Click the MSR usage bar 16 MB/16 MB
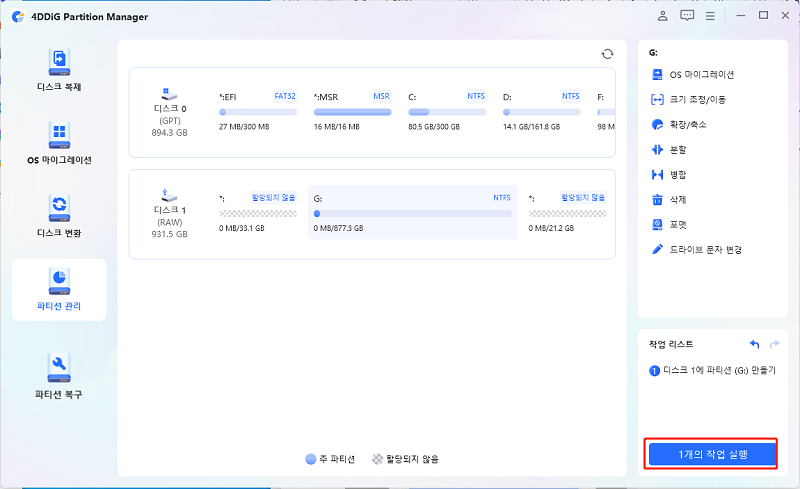The height and width of the screenshot is (489, 800). pos(352,112)
